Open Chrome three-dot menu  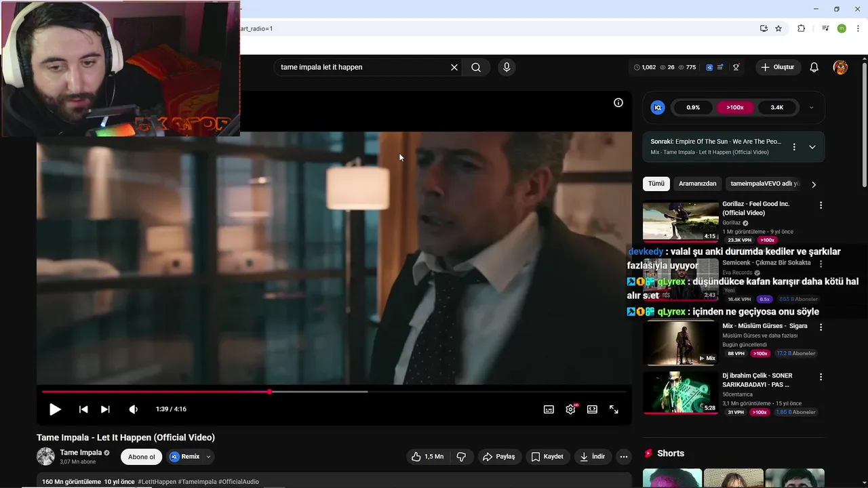tap(858, 28)
